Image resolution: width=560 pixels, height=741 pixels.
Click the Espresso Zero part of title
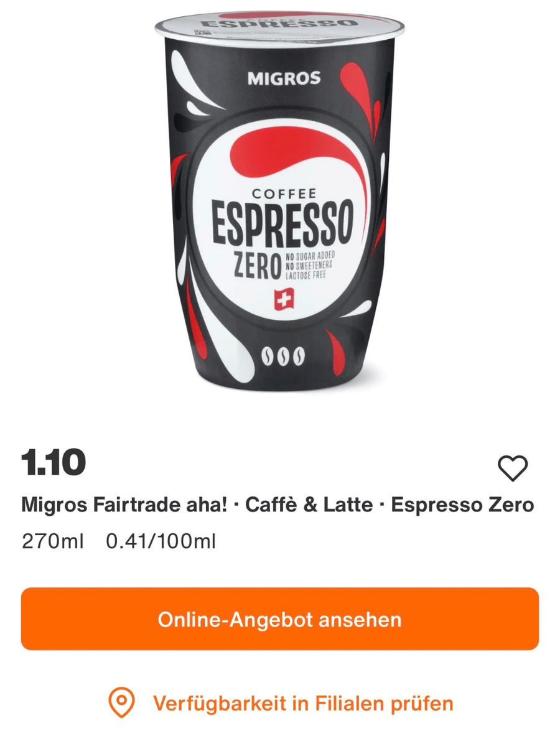(463, 505)
